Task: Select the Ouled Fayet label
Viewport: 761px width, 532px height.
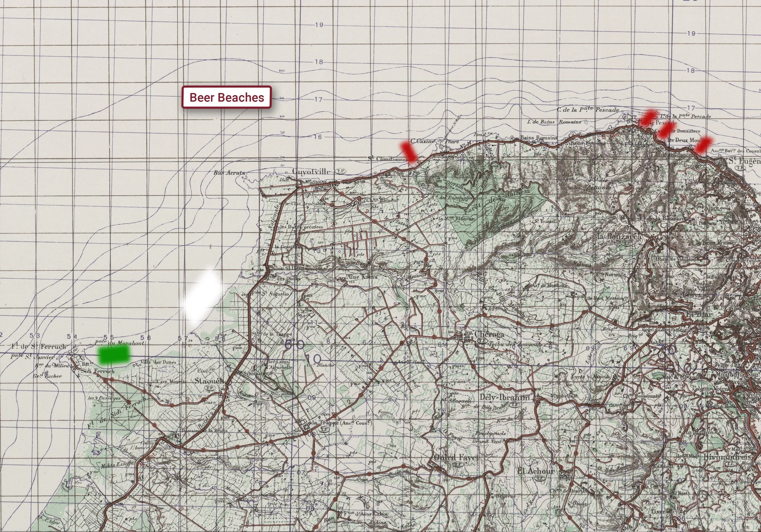Action: (456, 458)
